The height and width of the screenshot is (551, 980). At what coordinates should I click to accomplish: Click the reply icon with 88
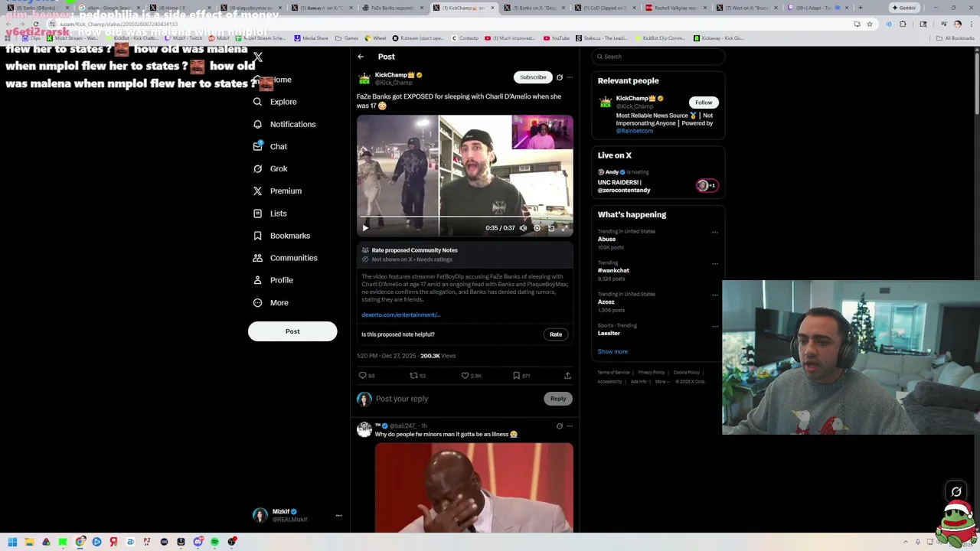(x=367, y=376)
